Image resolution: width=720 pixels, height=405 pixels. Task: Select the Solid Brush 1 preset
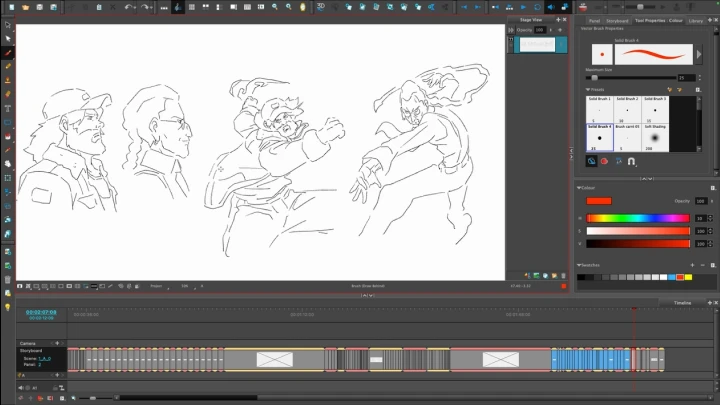[599, 108]
